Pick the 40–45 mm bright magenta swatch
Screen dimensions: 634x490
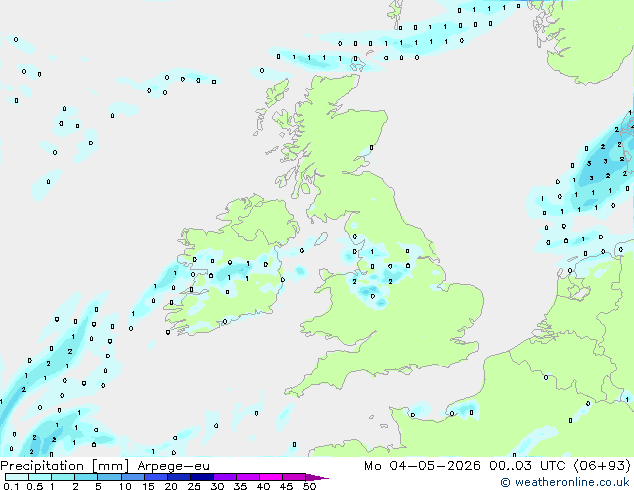click(x=271, y=477)
